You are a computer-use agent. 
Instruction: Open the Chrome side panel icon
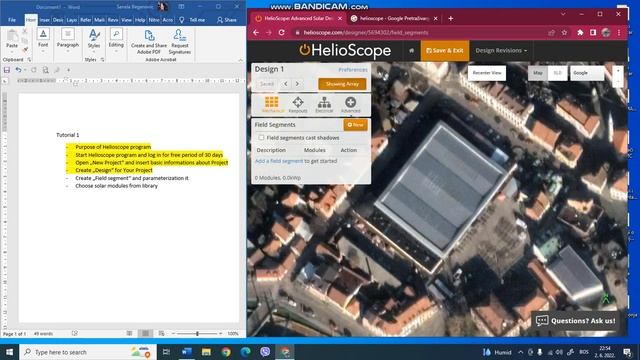coord(593,32)
